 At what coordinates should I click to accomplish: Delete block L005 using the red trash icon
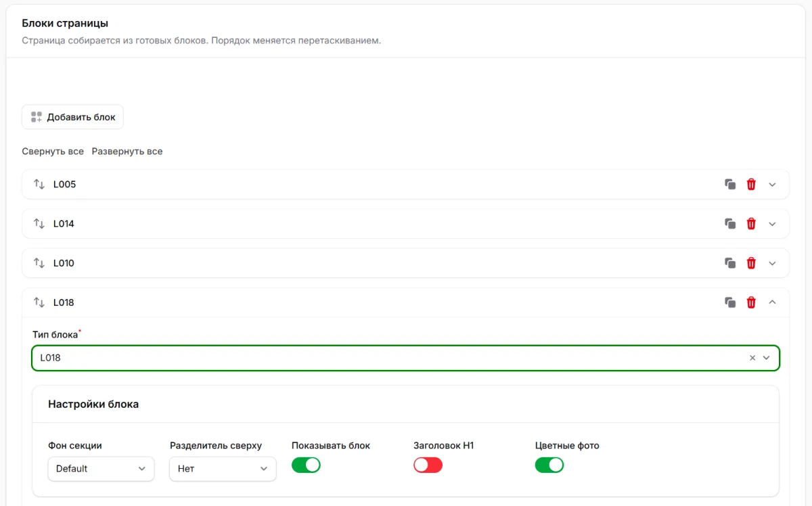[x=751, y=184]
